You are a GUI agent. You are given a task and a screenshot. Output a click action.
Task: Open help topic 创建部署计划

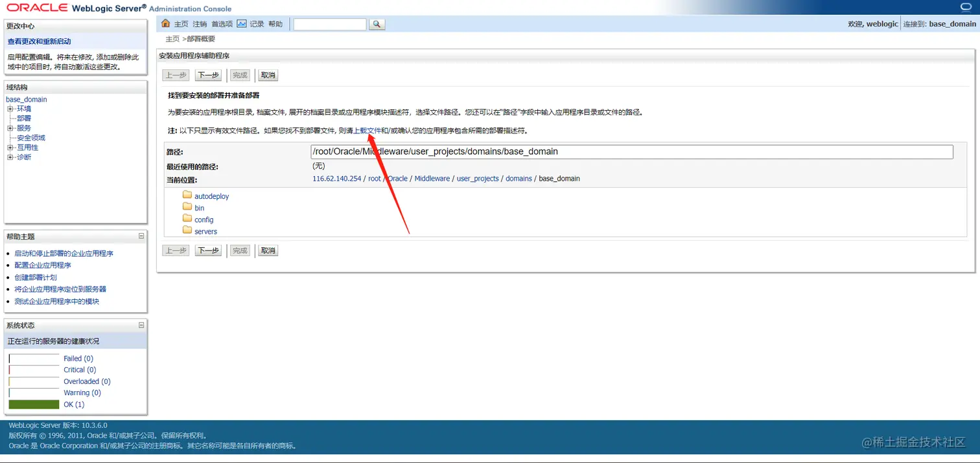coord(36,277)
